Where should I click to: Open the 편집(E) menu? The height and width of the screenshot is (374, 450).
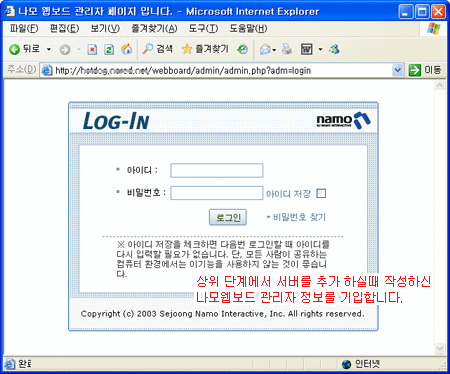click(x=64, y=29)
